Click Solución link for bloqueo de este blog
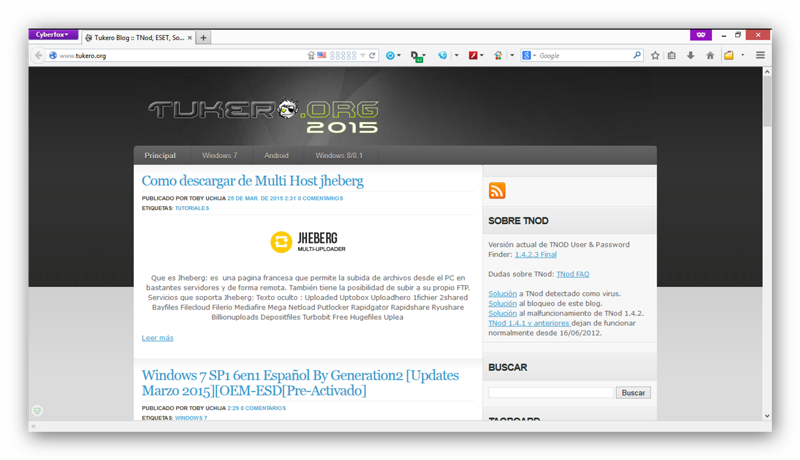The width and height of the screenshot is (800, 460). [503, 303]
